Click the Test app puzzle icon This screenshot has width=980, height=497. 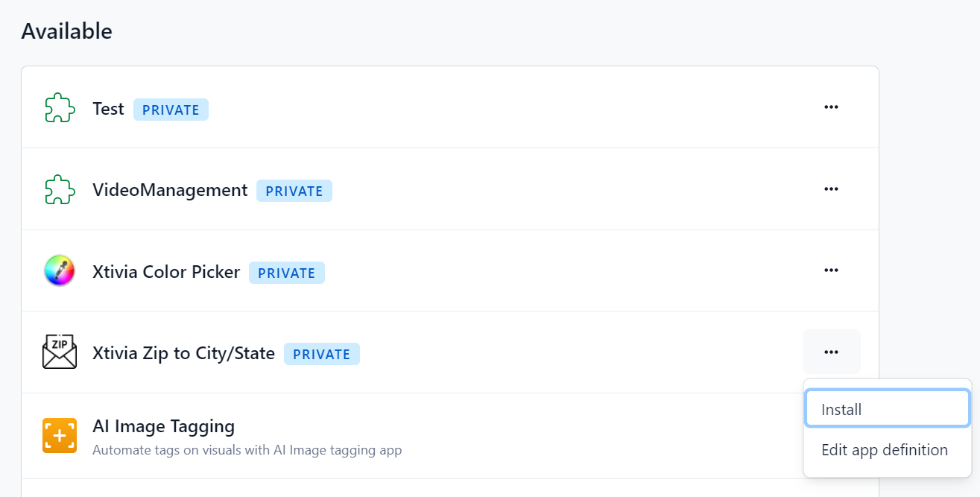[x=60, y=108]
